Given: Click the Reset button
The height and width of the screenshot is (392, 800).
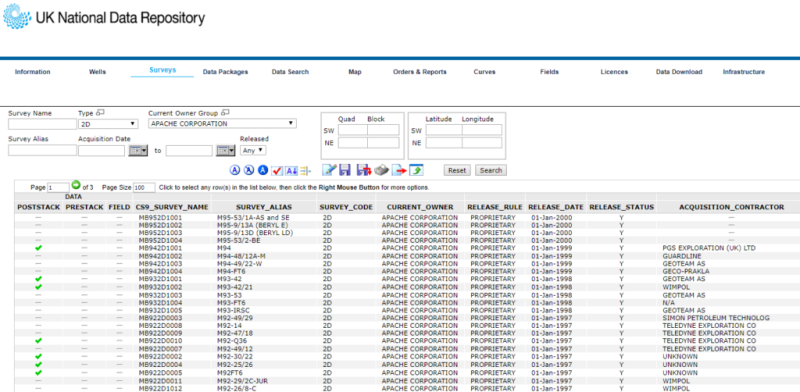Looking at the screenshot, I should click(x=457, y=170).
